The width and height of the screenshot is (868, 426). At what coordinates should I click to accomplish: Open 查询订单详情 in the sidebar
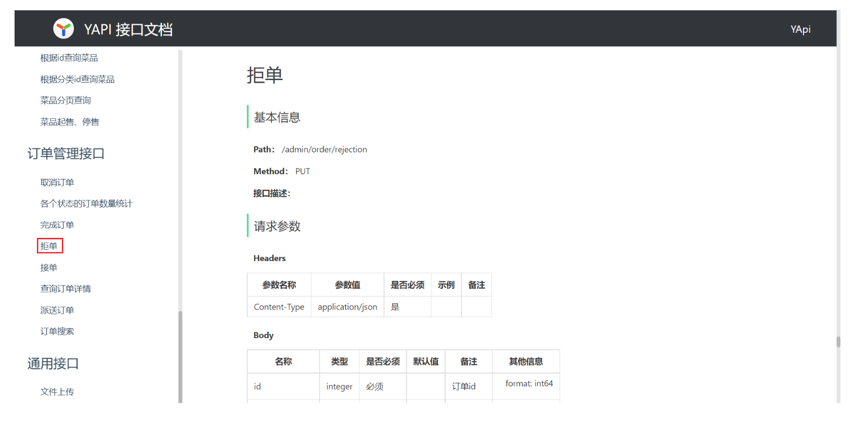click(66, 289)
